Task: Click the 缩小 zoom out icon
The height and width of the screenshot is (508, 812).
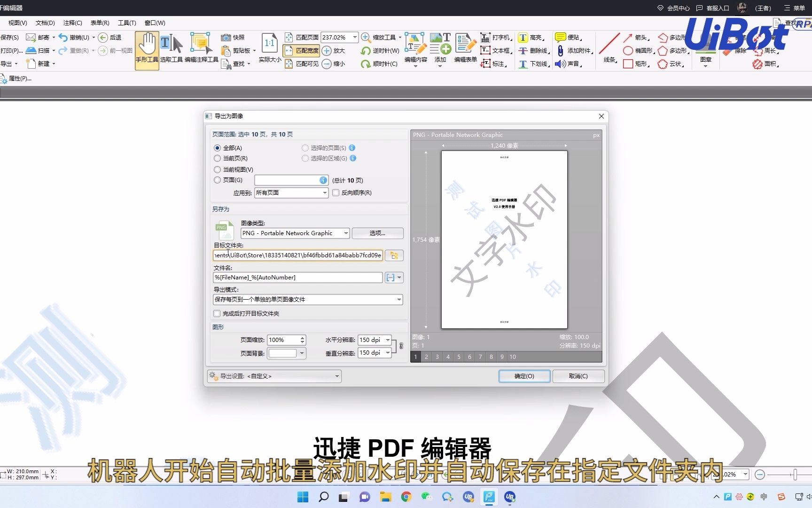Action: click(327, 63)
